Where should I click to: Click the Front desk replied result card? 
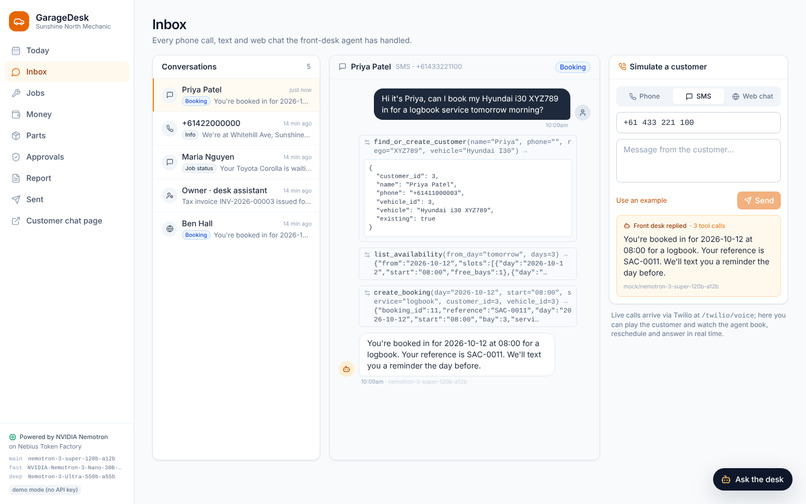[x=698, y=256]
